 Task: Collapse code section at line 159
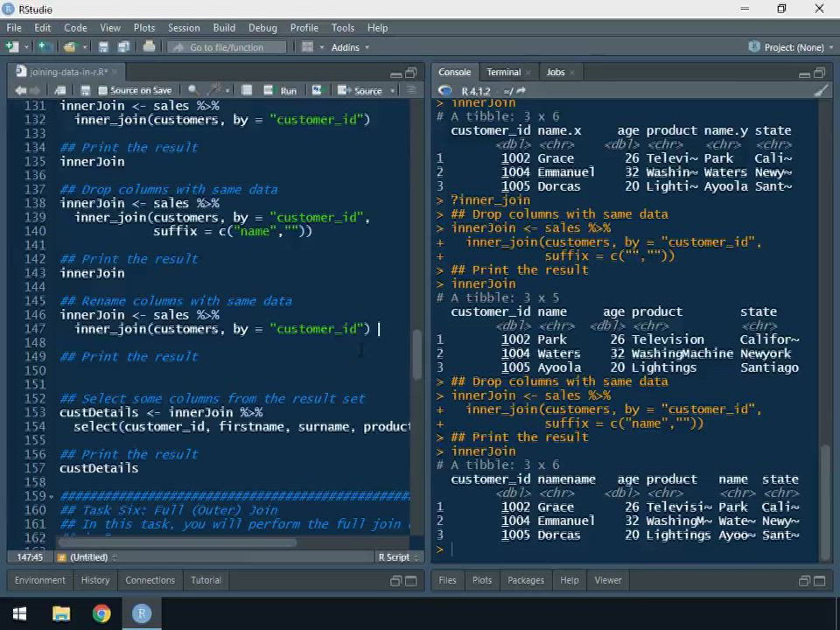click(52, 497)
